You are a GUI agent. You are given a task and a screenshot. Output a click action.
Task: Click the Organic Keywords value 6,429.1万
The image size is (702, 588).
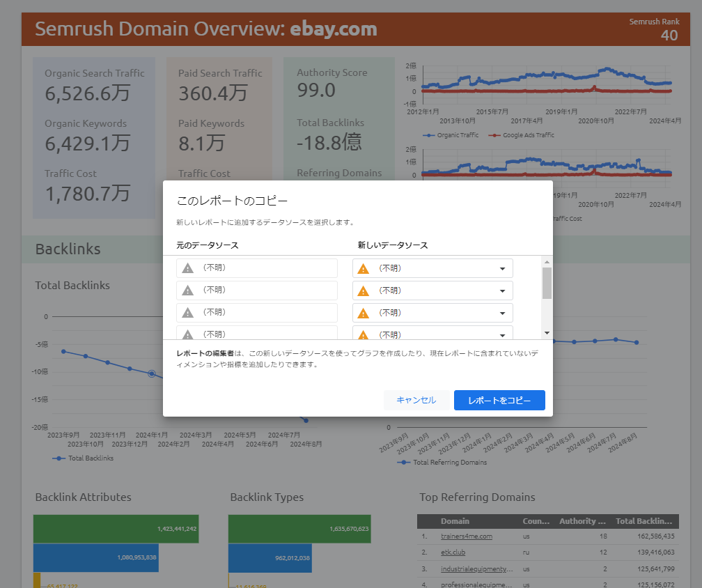88,144
